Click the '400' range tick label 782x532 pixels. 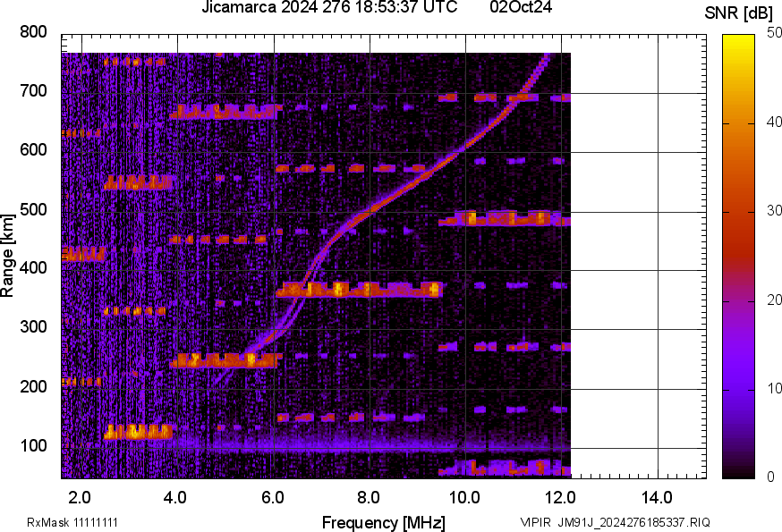tap(33, 267)
